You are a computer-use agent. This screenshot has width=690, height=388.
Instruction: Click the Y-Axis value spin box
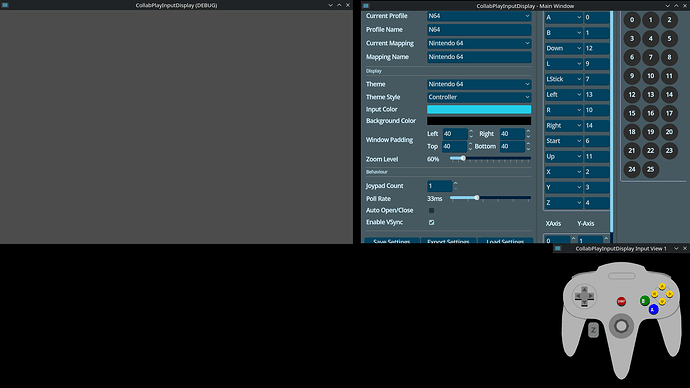click(x=593, y=240)
